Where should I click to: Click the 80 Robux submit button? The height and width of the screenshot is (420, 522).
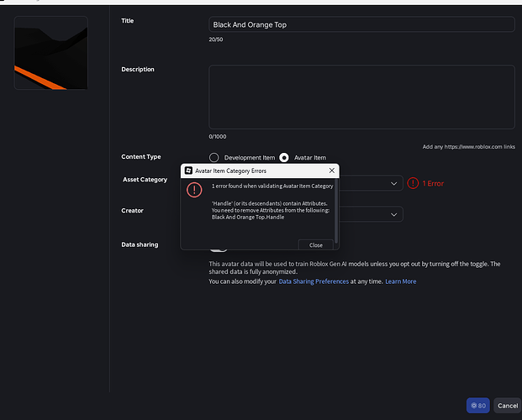(478, 406)
